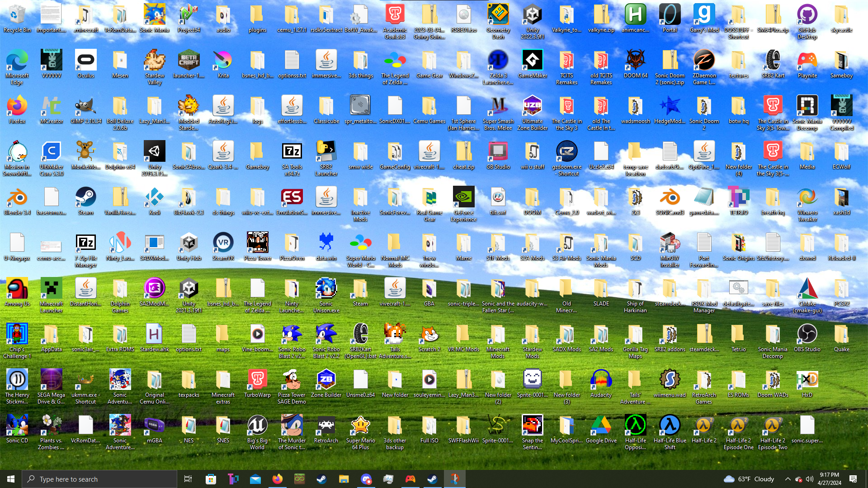Select the Sonic Robo Blast 2 v2.2 icon
868x488 pixels.
point(326,341)
